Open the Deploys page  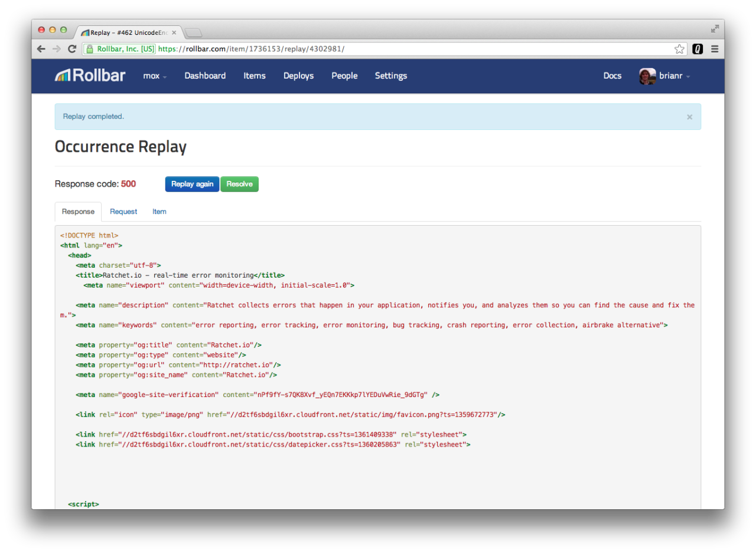[298, 76]
